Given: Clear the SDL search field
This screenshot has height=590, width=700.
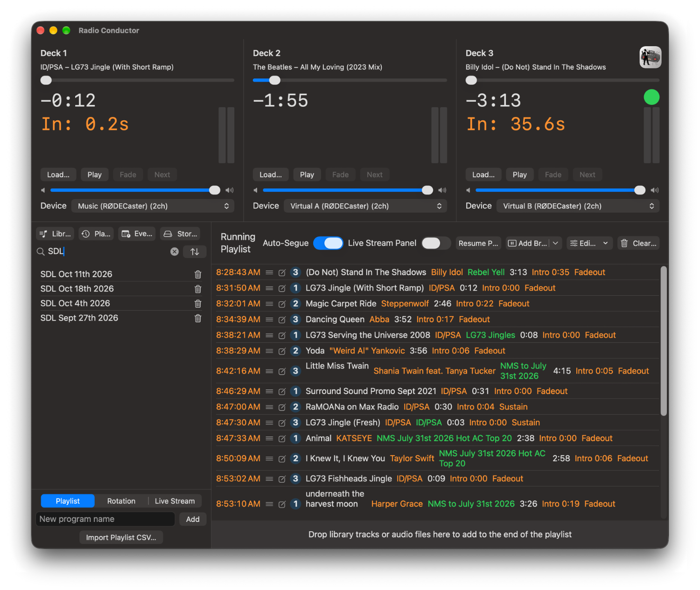Looking at the screenshot, I should click(175, 251).
